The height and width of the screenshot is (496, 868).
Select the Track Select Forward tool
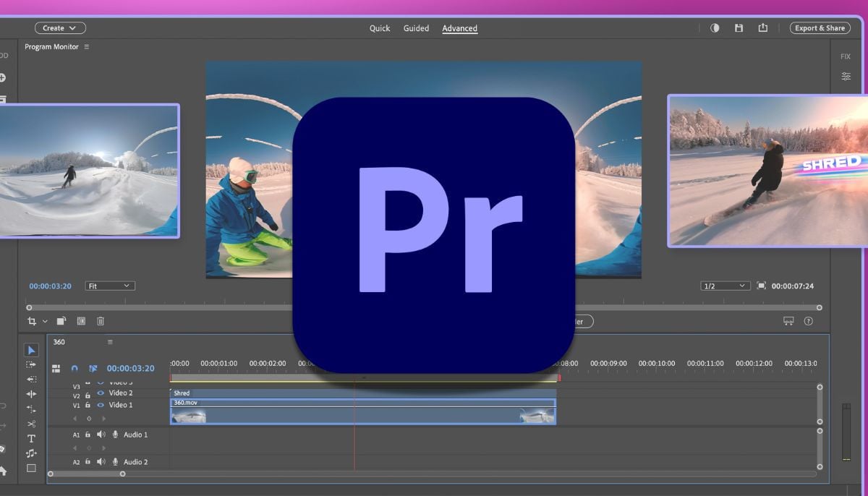click(x=31, y=364)
